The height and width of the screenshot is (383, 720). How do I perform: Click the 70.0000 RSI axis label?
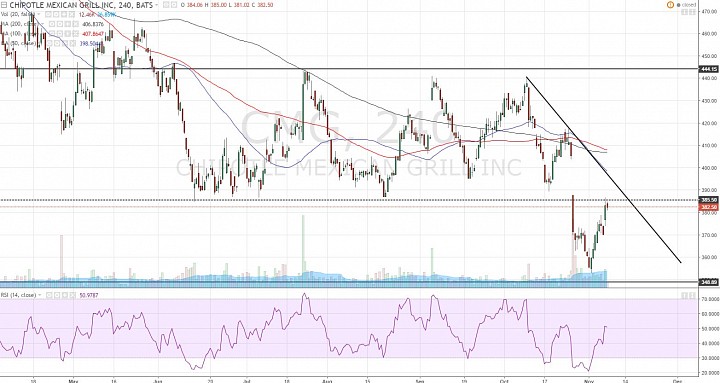point(710,299)
